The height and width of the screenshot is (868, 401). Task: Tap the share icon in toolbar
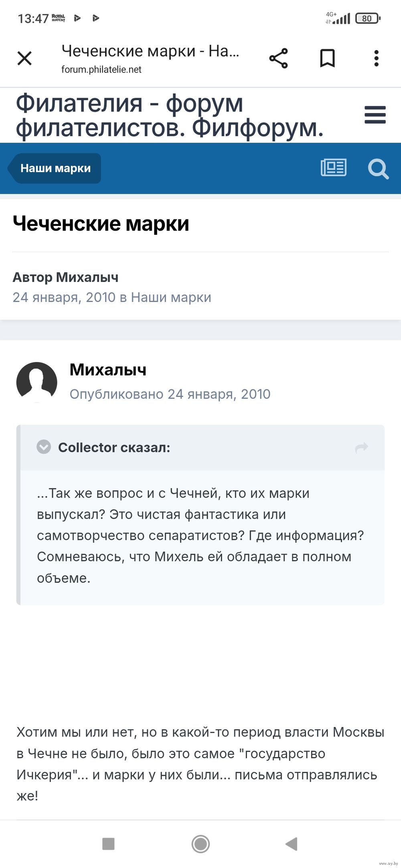(279, 58)
